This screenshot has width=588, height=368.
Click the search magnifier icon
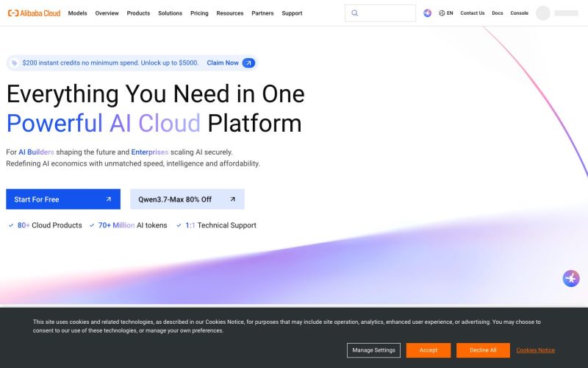[354, 13]
